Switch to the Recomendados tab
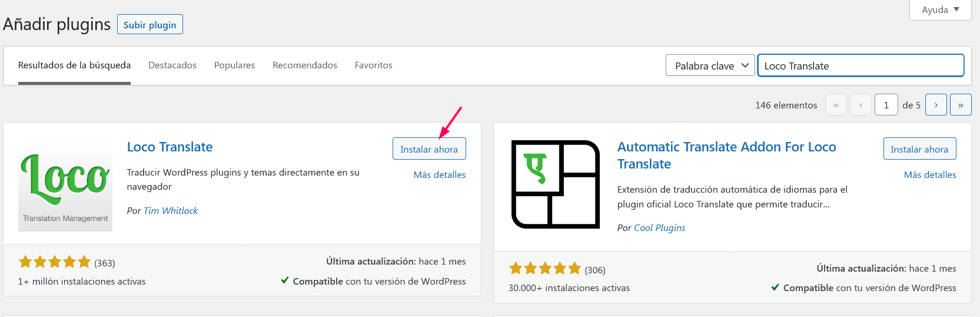Screen dimensions: 980x317 pos(305,65)
